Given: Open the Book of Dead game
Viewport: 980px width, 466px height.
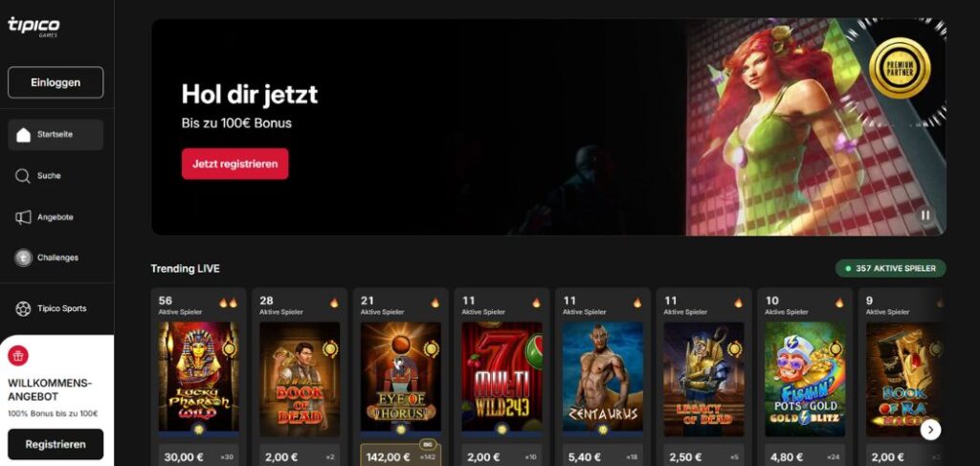Looking at the screenshot, I should click(300, 379).
